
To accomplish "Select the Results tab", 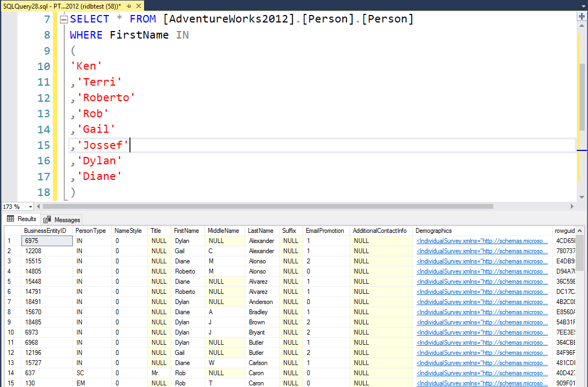I will pos(22,219).
